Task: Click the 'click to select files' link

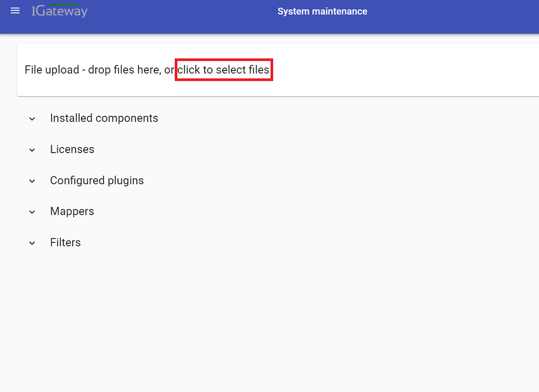Action: click(x=224, y=69)
